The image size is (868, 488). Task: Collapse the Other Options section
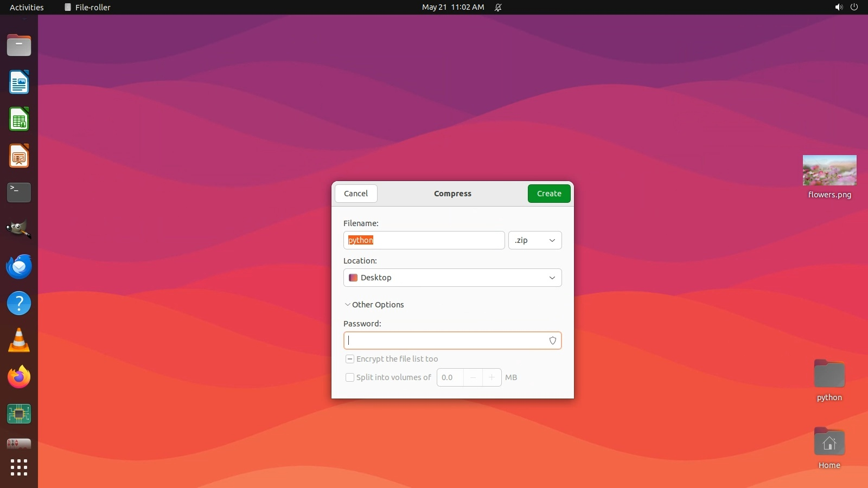(x=374, y=305)
